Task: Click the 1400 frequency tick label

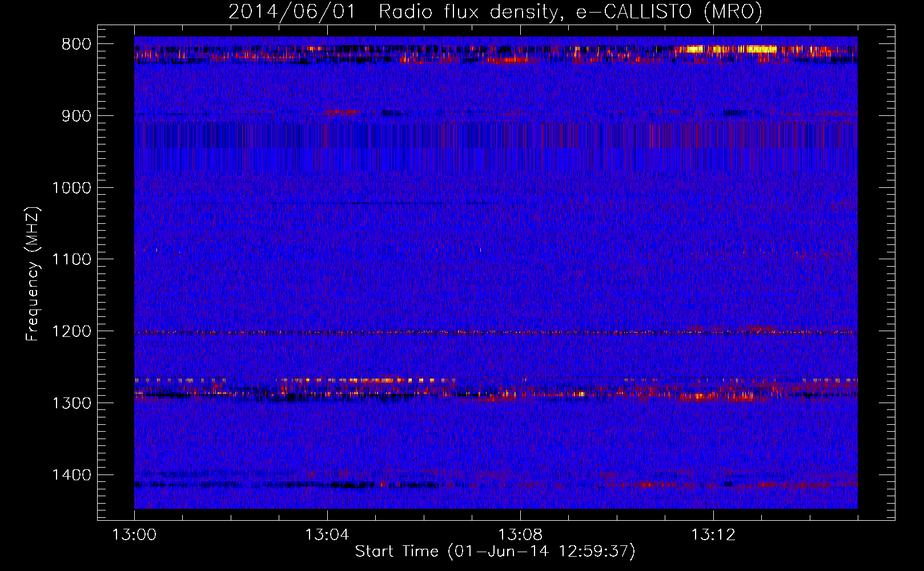Action: 71,475
